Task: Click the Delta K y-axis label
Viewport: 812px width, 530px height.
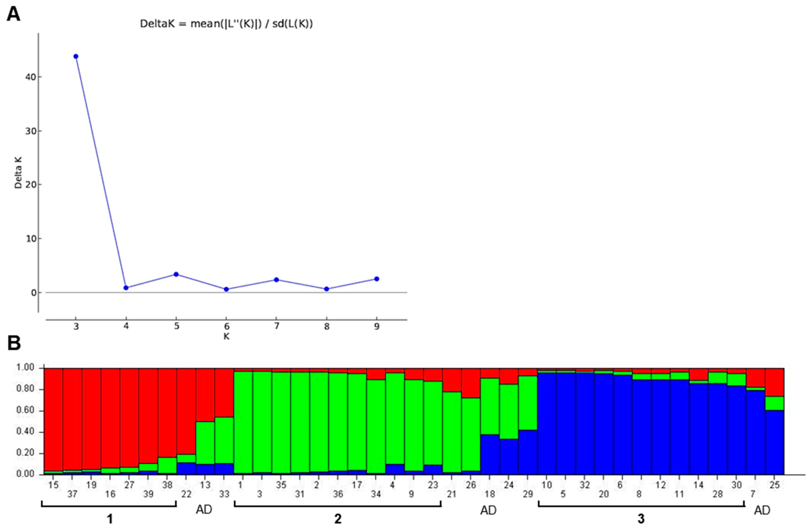Action: click(18, 173)
